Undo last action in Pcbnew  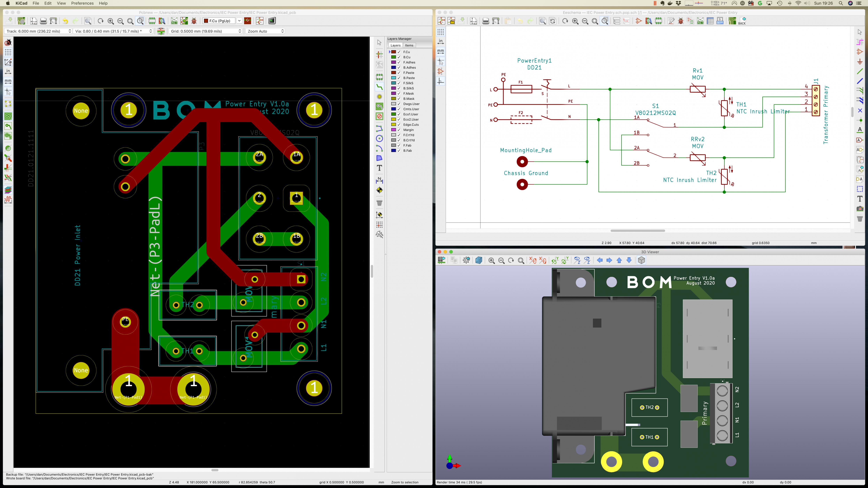tap(65, 21)
